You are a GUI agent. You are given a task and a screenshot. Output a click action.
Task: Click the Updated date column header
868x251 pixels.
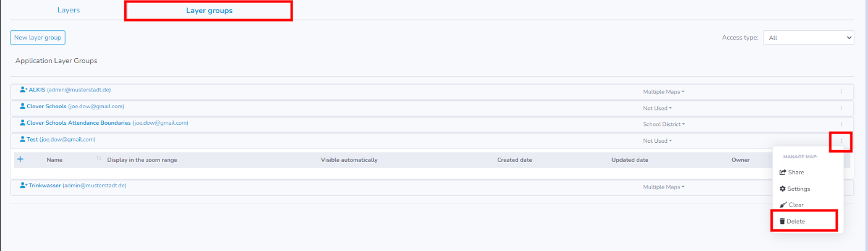(x=629, y=160)
